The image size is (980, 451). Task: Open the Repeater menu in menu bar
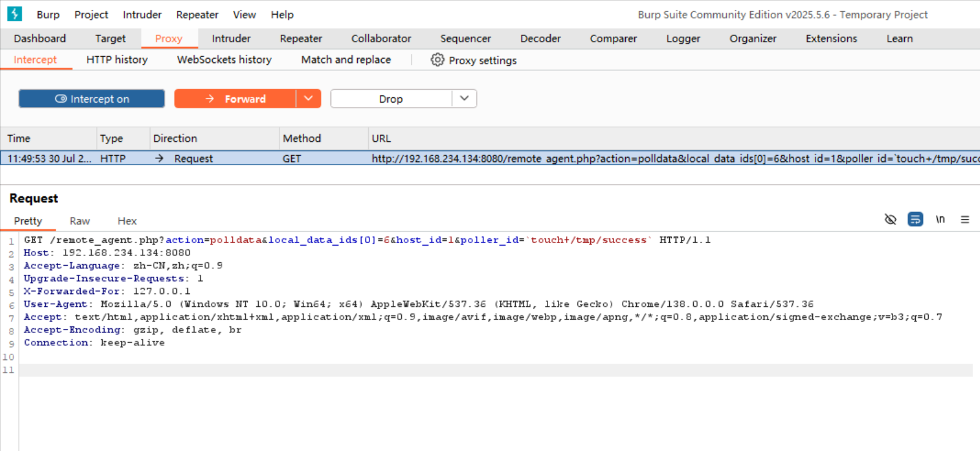tap(197, 15)
